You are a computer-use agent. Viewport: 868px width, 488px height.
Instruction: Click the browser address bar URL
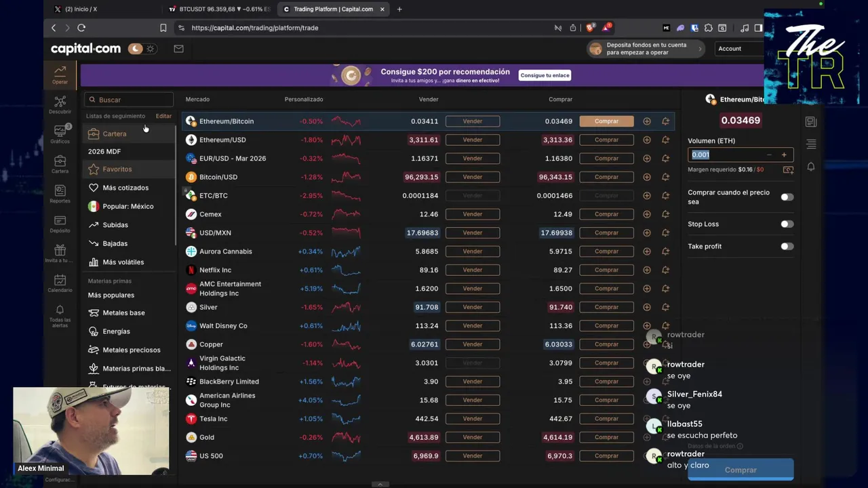(255, 28)
